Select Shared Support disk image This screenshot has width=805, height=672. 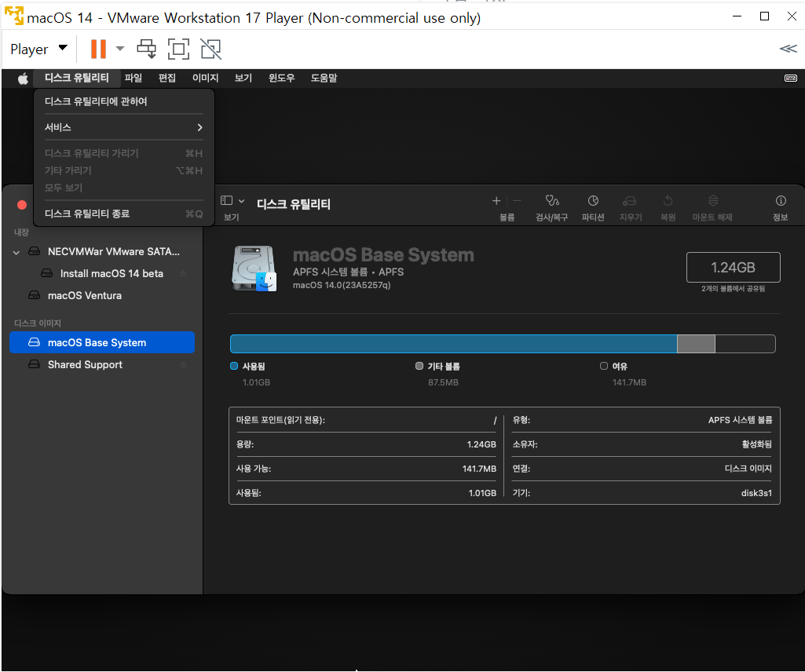[102, 364]
